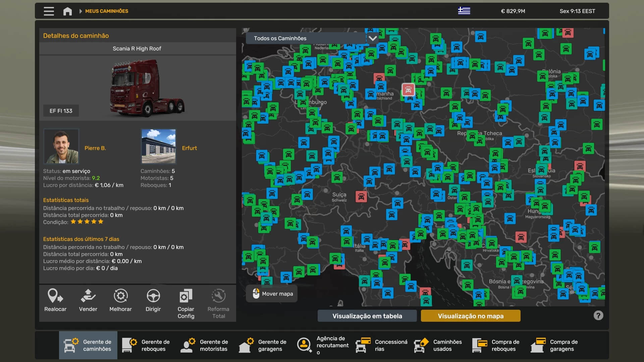This screenshot has width=644, height=362.
Task: Click the Realocar truck icon
Action: point(55,296)
